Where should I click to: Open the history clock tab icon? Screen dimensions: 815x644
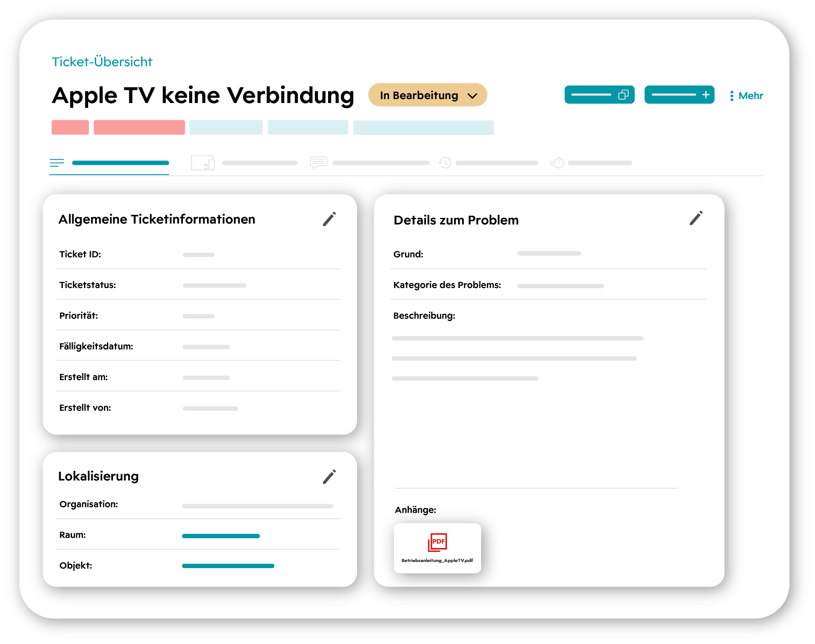coord(446,163)
